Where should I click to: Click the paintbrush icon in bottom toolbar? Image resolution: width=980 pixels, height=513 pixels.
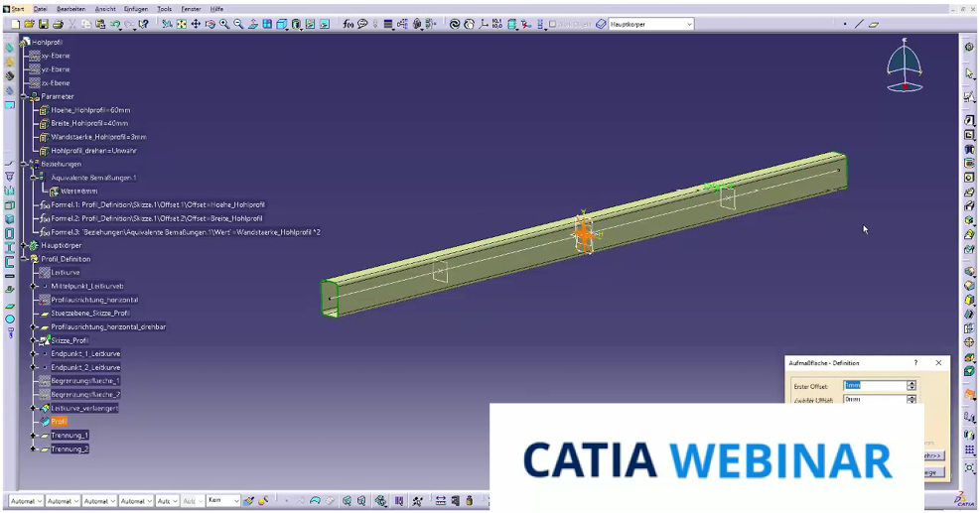click(249, 501)
